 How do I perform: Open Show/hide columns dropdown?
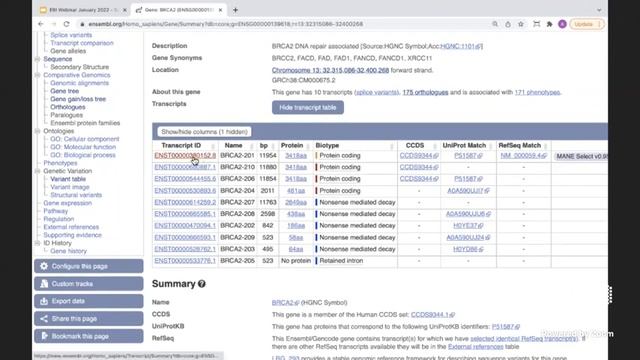coord(204,132)
